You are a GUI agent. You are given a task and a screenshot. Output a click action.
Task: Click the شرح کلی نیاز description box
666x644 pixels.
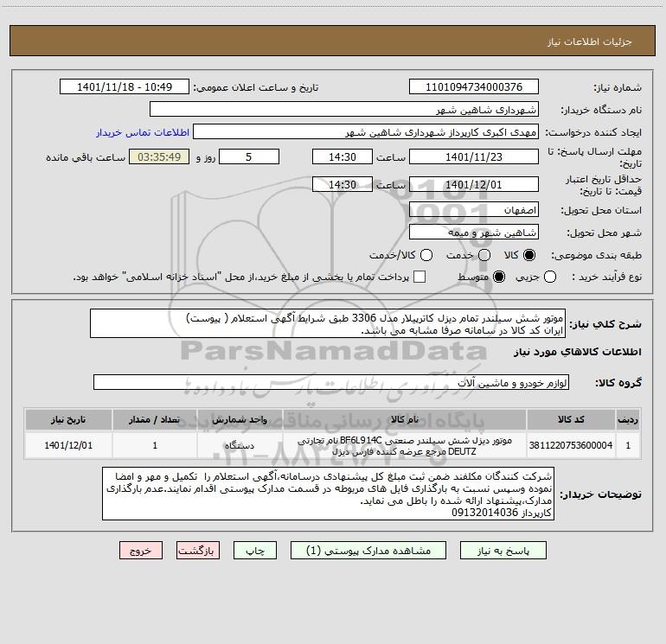coord(328,323)
